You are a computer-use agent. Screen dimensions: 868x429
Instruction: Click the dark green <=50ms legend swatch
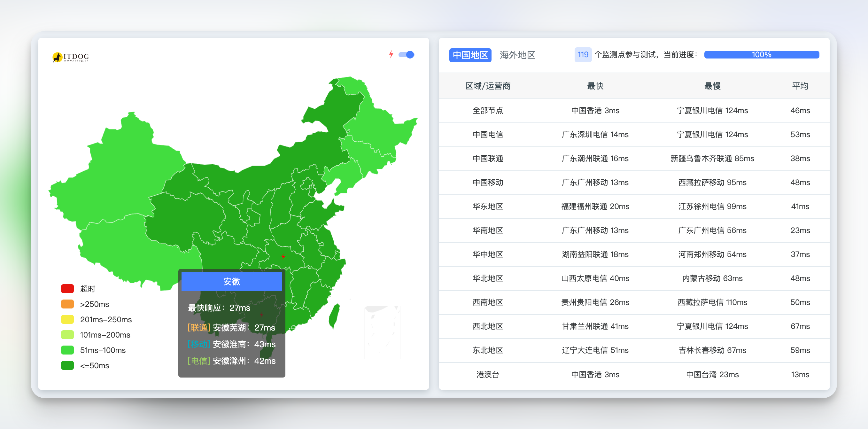click(x=67, y=365)
